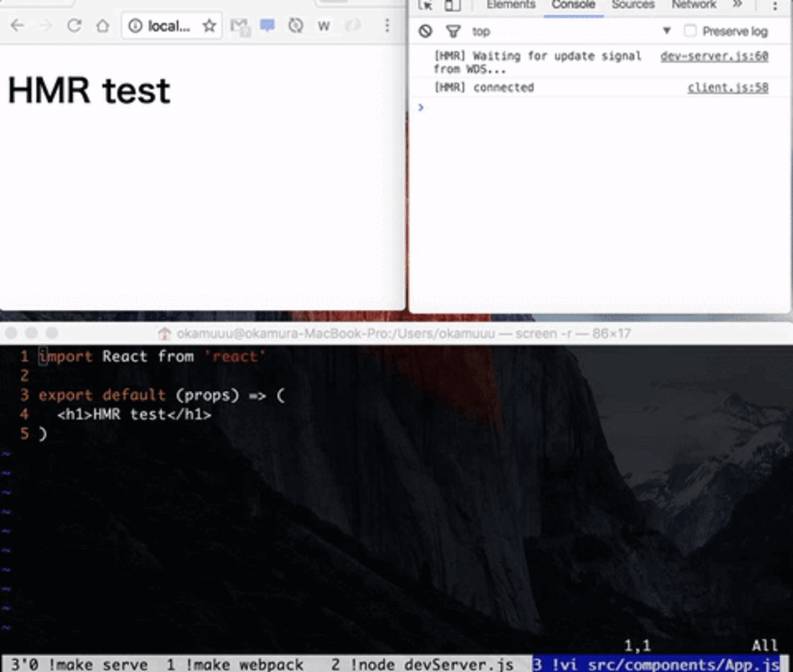793x672 pixels.
Task: Open the Chrome three-dot menu
Action: click(387, 26)
